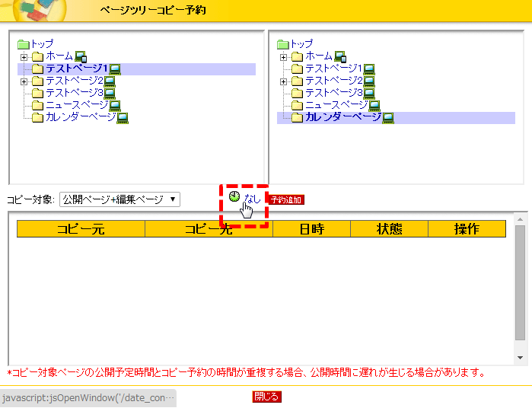Click the scrollbar up arrow
The width and height of the screenshot is (532, 408).
pyautogui.click(x=520, y=220)
